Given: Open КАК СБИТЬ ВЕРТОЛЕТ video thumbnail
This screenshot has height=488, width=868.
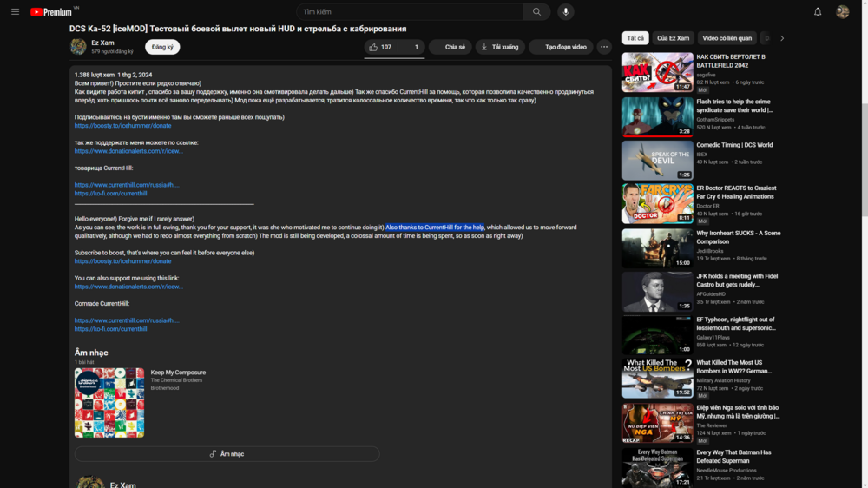Looking at the screenshot, I should pos(657,72).
